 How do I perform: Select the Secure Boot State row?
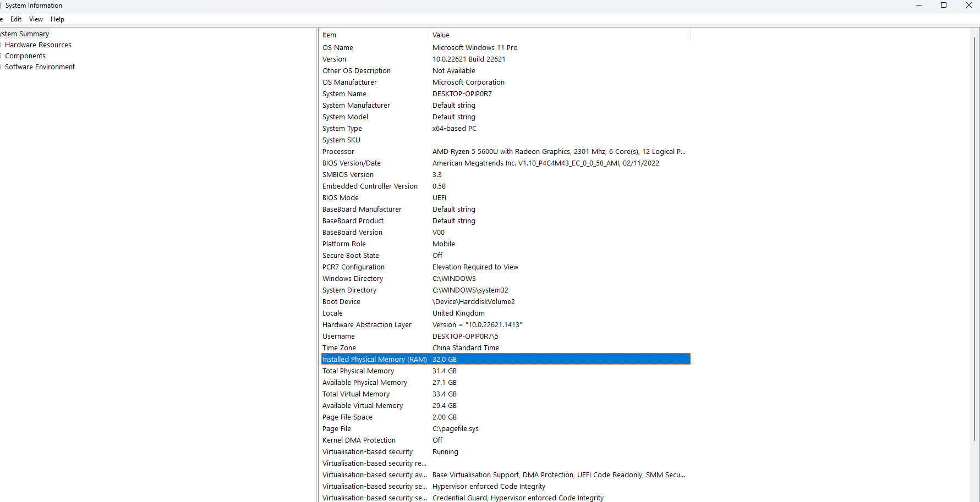505,256
